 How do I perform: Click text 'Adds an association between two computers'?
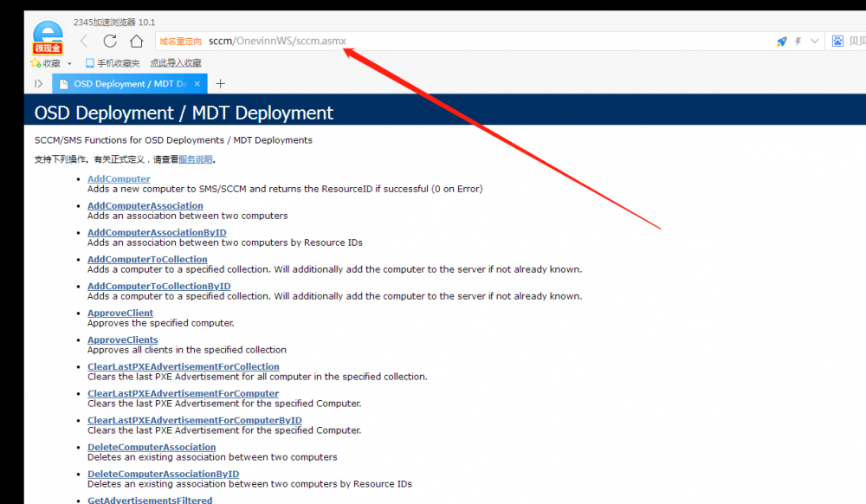click(x=188, y=216)
